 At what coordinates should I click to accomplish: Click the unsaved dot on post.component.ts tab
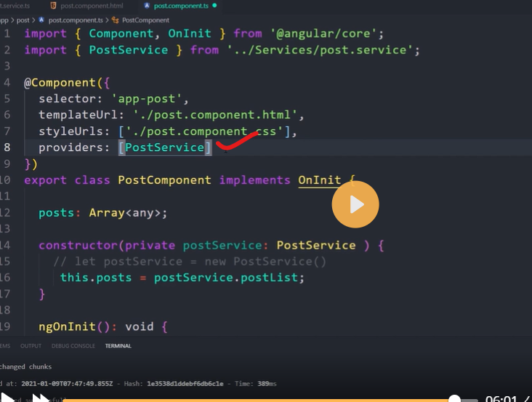pyautogui.click(x=214, y=6)
